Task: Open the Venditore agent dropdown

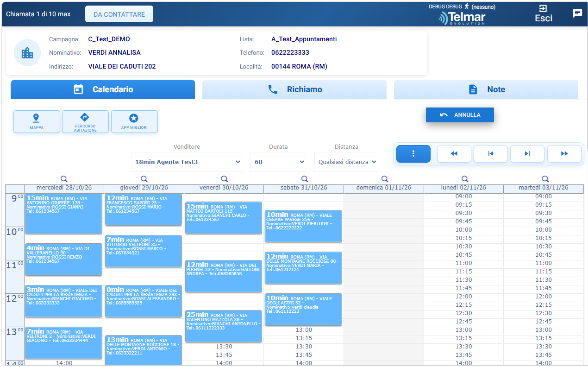Action: pyautogui.click(x=187, y=162)
